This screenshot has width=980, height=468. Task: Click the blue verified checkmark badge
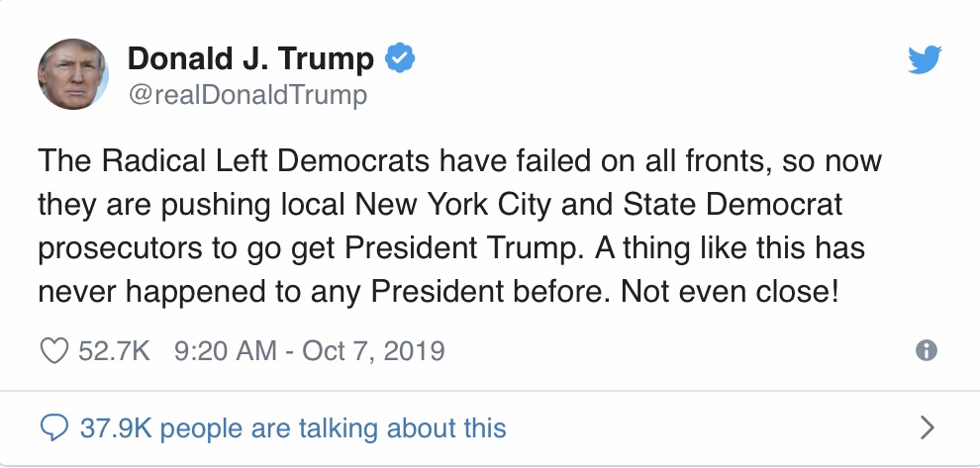399,58
